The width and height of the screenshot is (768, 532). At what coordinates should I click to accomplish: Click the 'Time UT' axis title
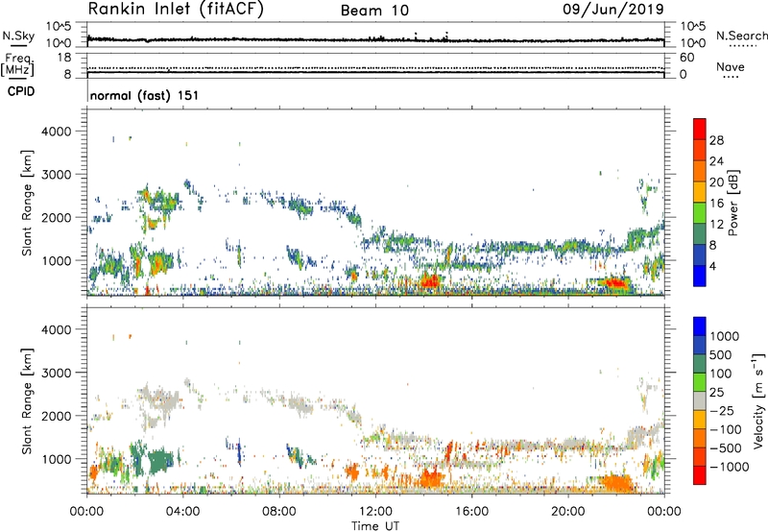pyautogui.click(x=375, y=525)
